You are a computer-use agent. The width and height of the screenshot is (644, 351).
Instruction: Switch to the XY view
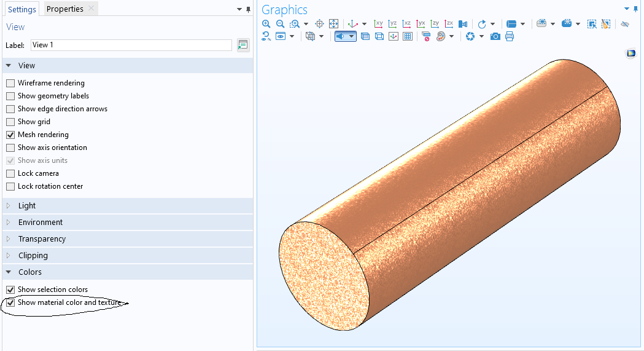(x=378, y=24)
